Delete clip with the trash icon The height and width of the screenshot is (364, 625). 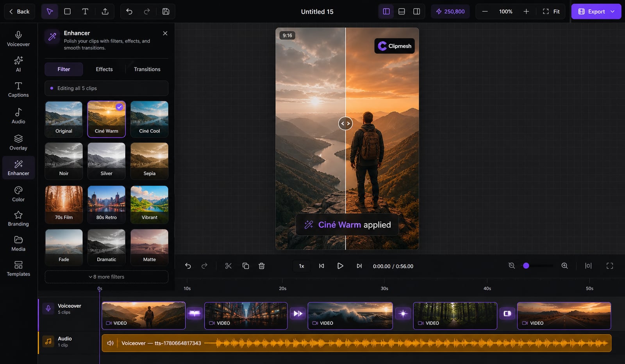click(262, 266)
